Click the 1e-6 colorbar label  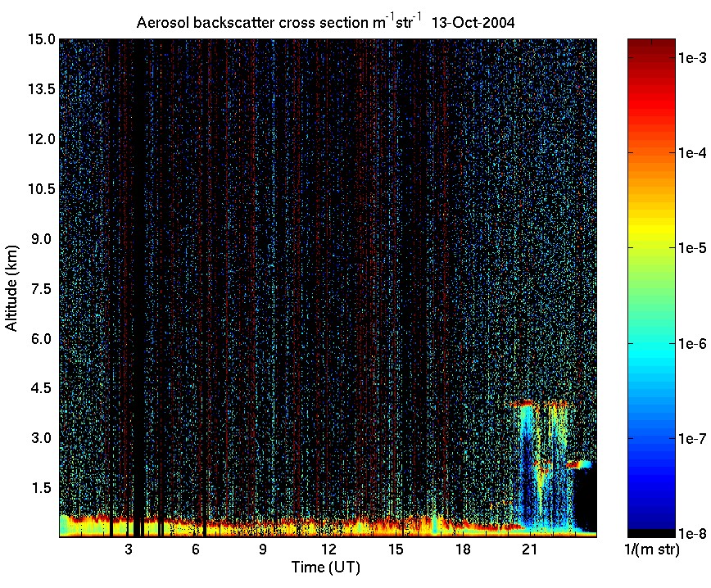point(692,344)
